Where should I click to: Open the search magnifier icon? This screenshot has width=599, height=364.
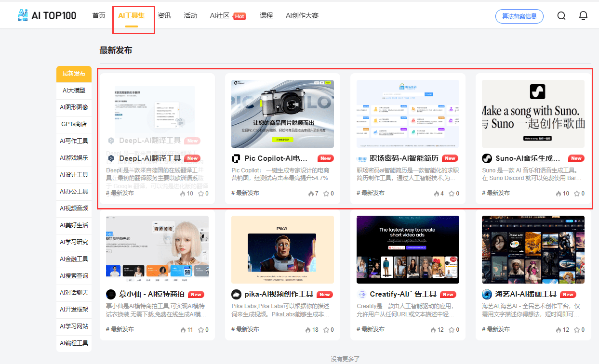[x=561, y=15]
